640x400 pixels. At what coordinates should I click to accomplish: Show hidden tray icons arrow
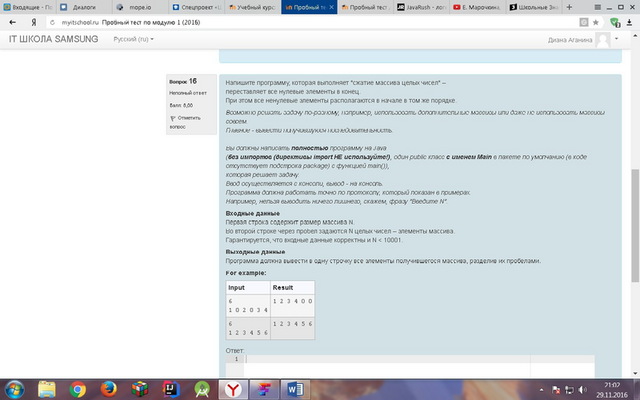(541, 390)
